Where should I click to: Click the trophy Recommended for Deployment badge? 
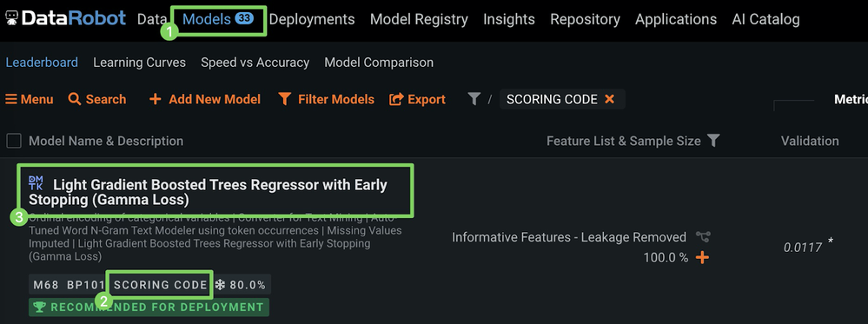149,307
